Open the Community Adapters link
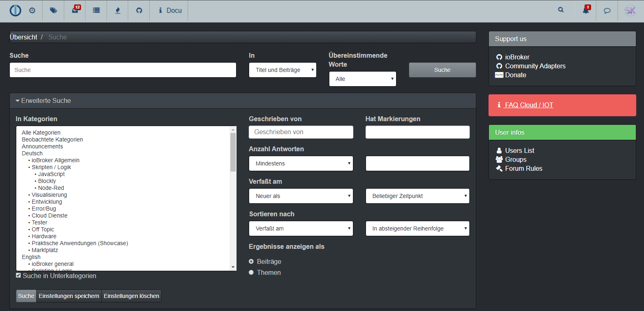This screenshot has height=311, width=644. [x=535, y=66]
